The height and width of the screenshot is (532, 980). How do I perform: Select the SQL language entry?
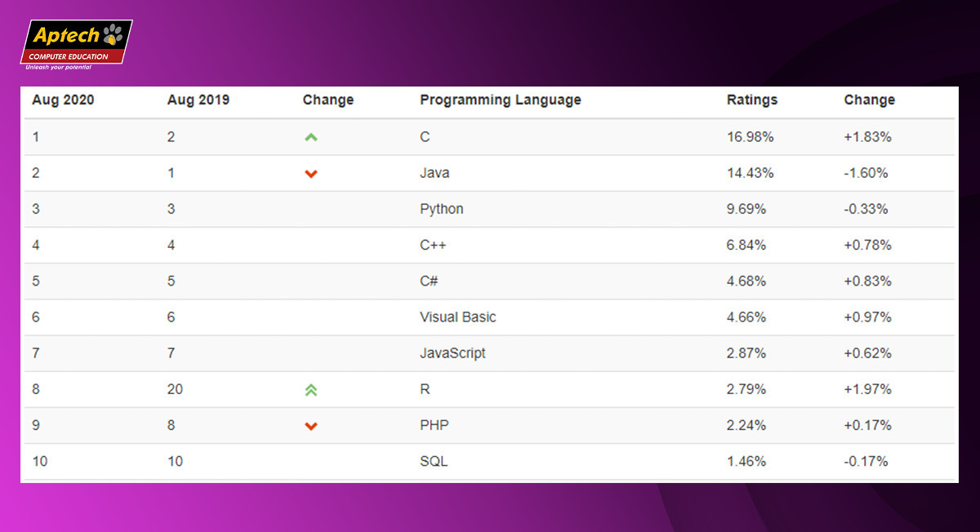pos(434,461)
